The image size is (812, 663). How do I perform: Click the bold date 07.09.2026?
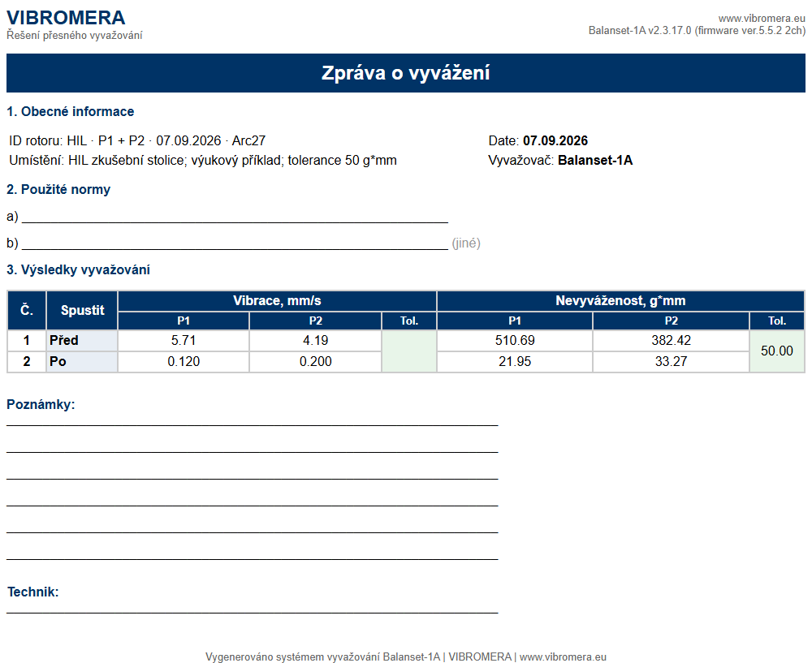[x=555, y=140]
